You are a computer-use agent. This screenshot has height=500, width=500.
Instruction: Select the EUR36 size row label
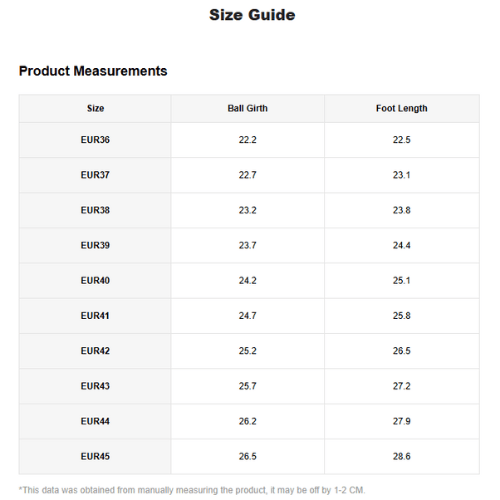point(95,140)
